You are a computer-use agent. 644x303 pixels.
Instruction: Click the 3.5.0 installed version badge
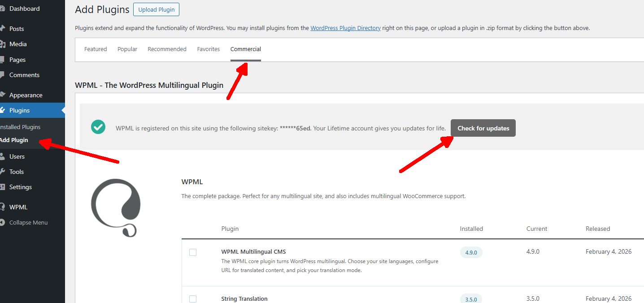pos(471,299)
